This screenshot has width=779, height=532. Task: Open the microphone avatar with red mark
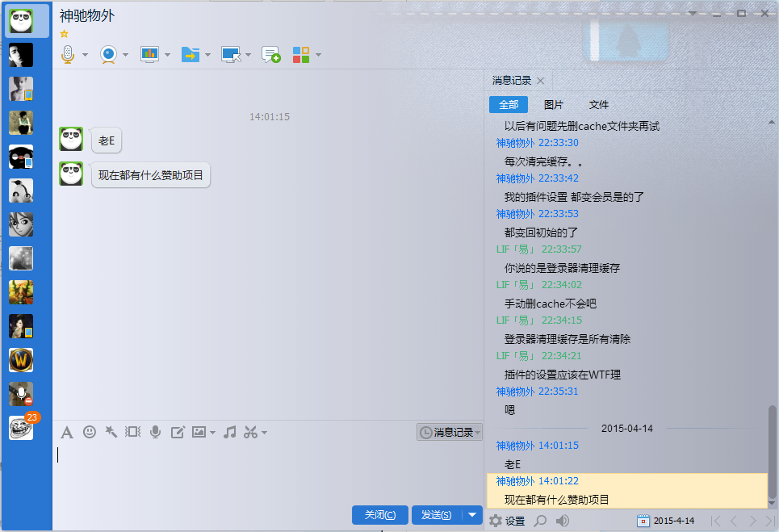tap(21, 394)
